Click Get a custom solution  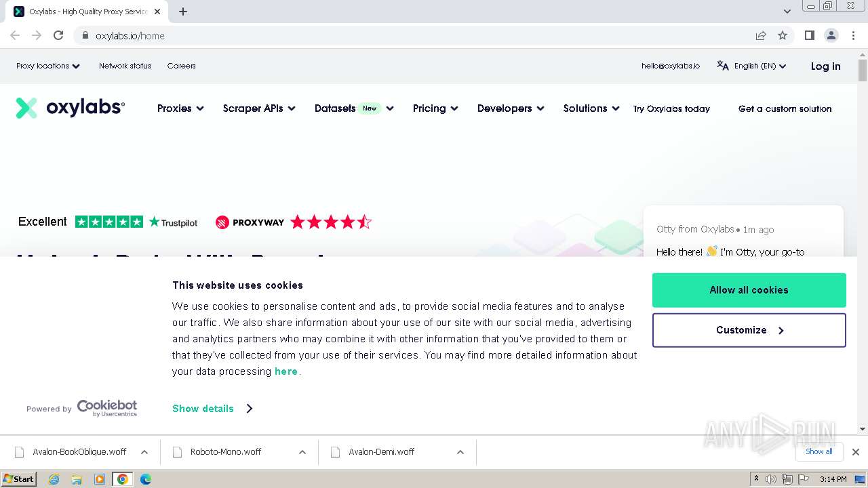point(785,108)
